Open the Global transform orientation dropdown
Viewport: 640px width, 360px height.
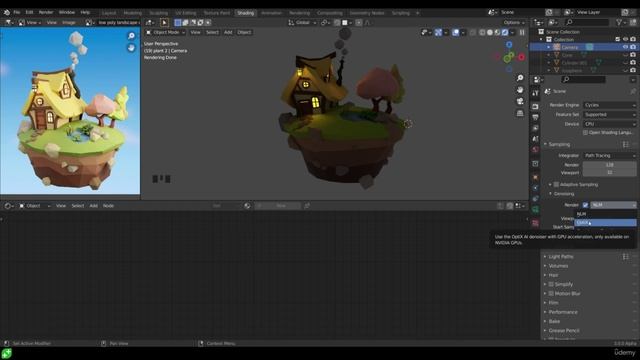point(302,22)
